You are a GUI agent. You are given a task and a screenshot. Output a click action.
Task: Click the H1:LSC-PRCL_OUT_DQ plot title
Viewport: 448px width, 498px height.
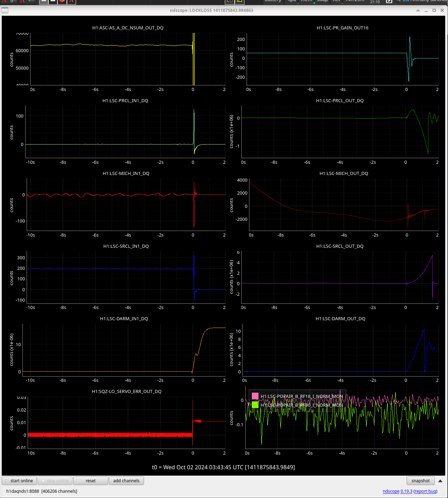click(x=340, y=101)
